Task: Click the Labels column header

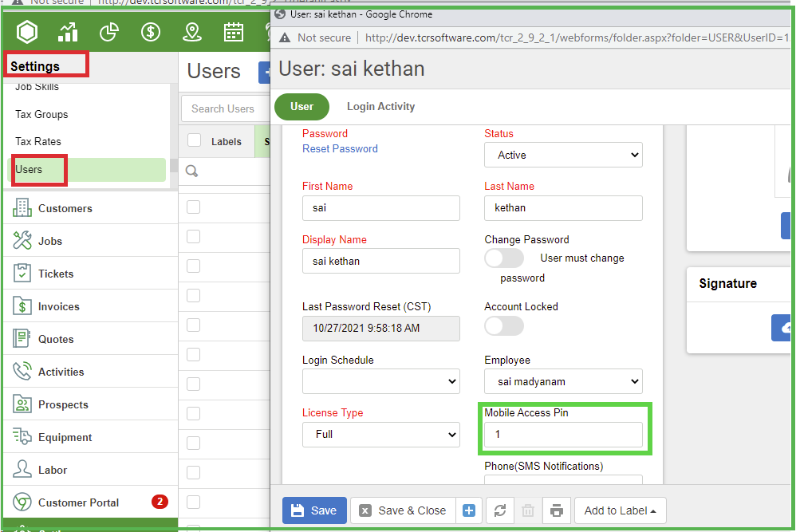Action: pyautogui.click(x=227, y=142)
